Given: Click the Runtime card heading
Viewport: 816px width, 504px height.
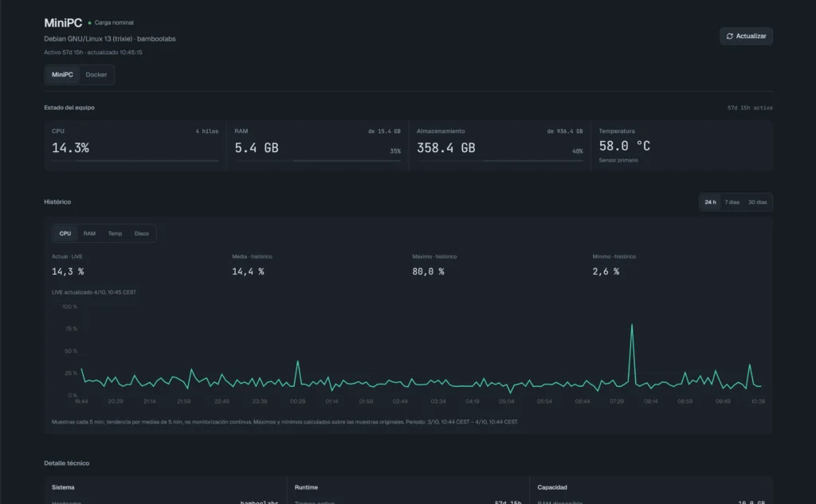Looking at the screenshot, I should tap(306, 487).
